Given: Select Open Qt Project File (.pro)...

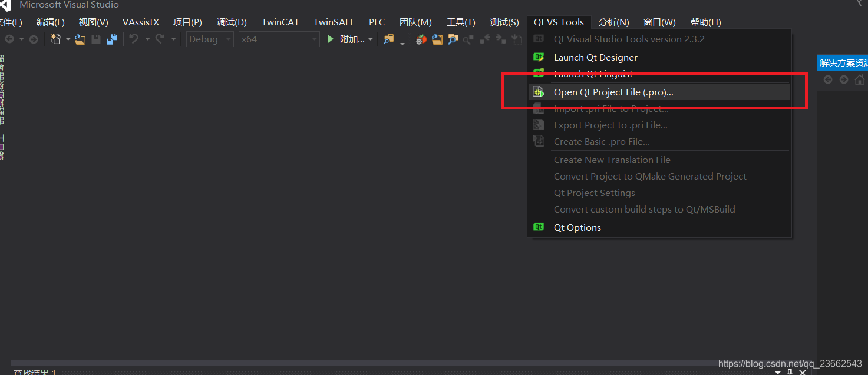Looking at the screenshot, I should (x=659, y=92).
